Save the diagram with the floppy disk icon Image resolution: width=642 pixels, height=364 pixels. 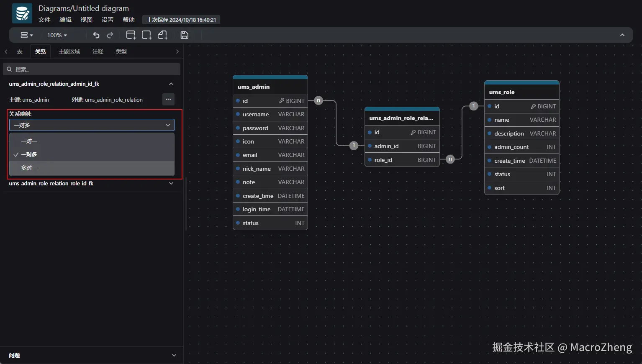[184, 35]
